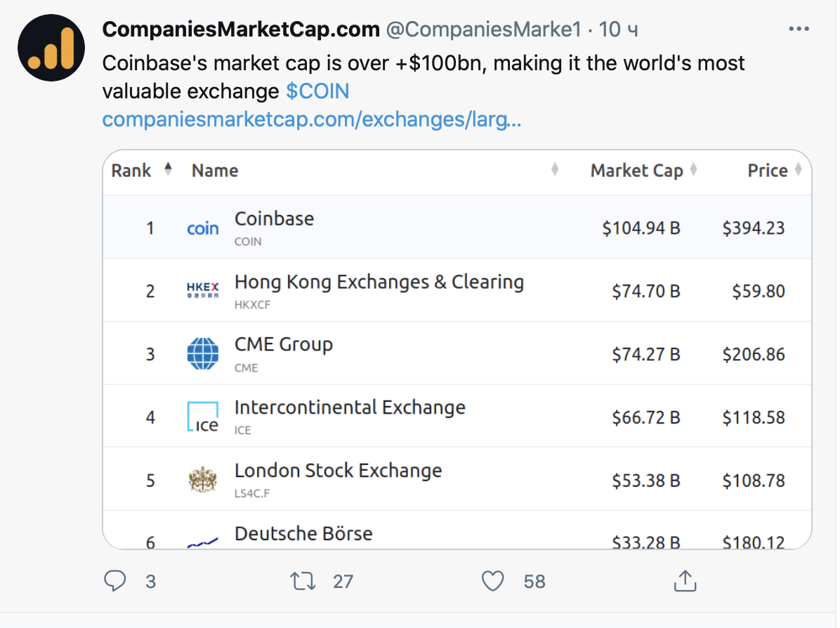
Task: Click the share upload icon
Action: (684, 581)
